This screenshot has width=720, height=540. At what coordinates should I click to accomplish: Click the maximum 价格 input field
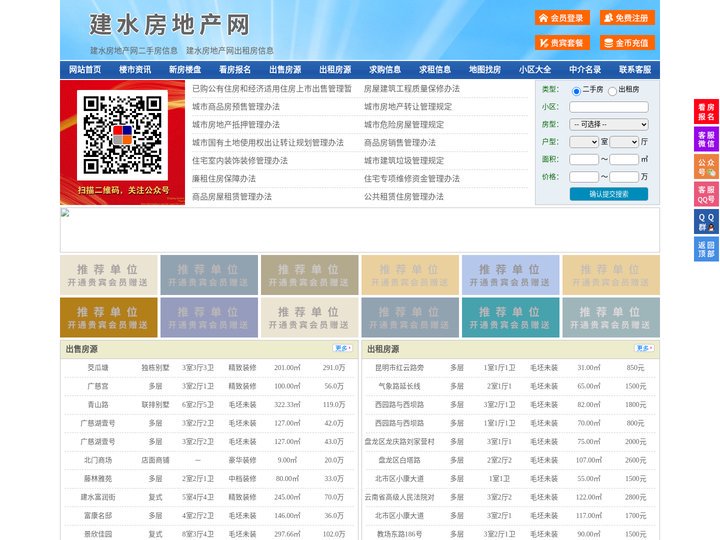point(624,177)
